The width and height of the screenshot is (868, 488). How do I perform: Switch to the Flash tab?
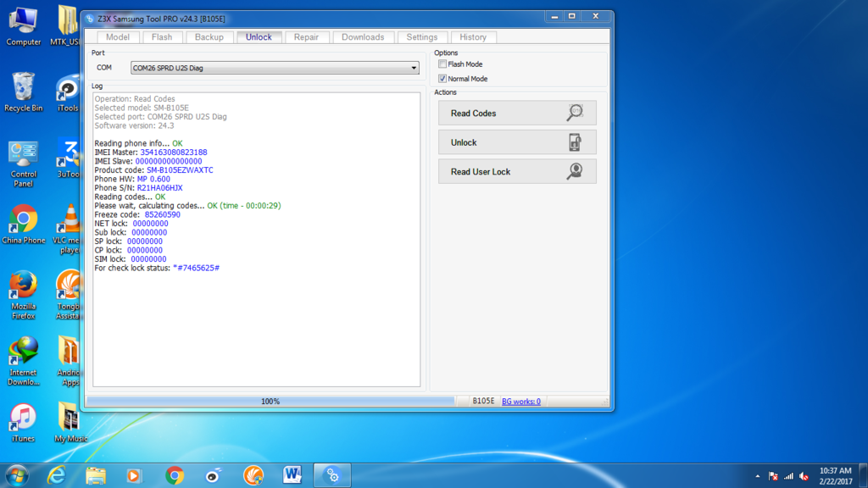pyautogui.click(x=162, y=37)
